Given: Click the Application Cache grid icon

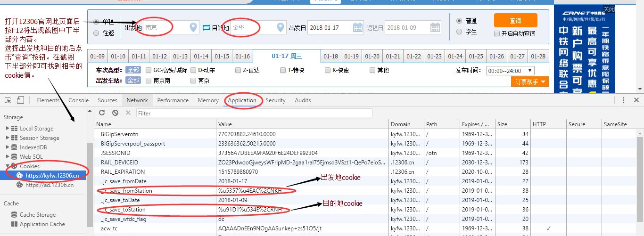Looking at the screenshot, I should 15,224.
